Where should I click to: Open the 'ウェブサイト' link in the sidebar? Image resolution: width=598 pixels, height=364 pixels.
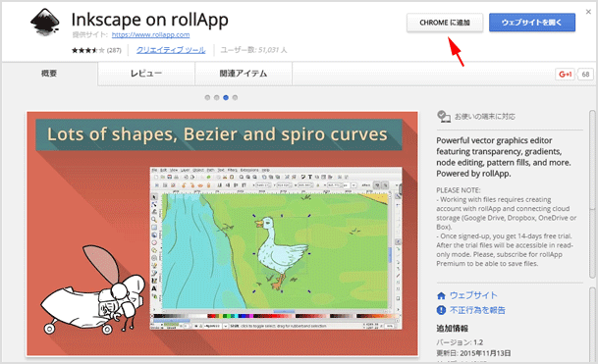473,295
